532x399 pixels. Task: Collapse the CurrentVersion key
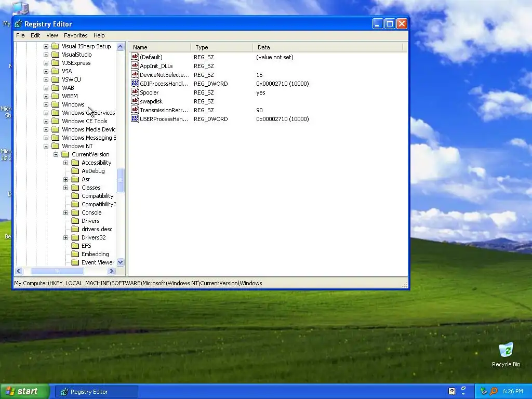56,154
